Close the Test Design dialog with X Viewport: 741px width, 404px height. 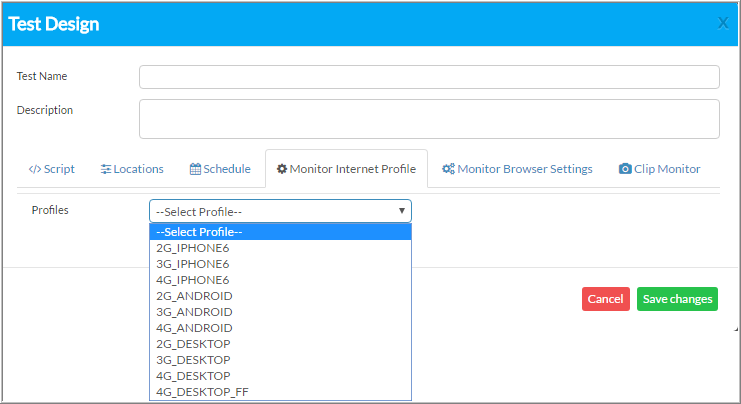point(723,23)
